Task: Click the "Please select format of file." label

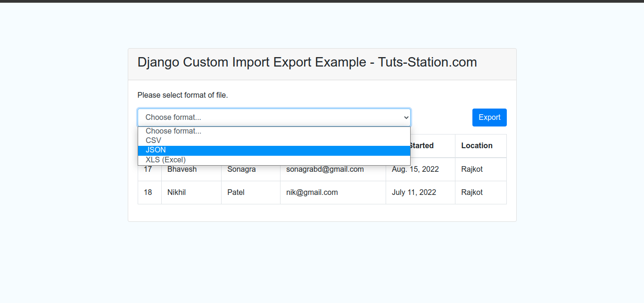Action: point(183,95)
